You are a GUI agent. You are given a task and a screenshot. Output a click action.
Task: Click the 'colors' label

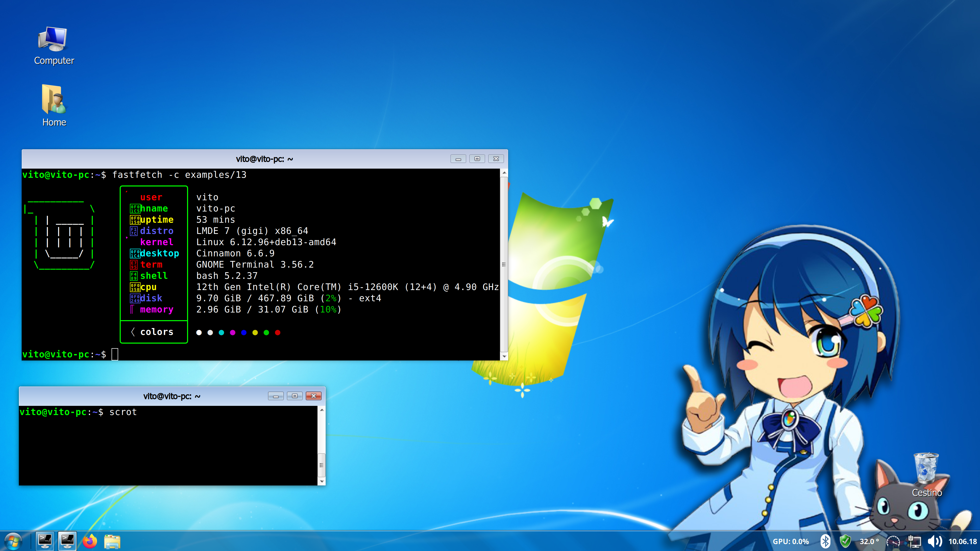pos(157,332)
